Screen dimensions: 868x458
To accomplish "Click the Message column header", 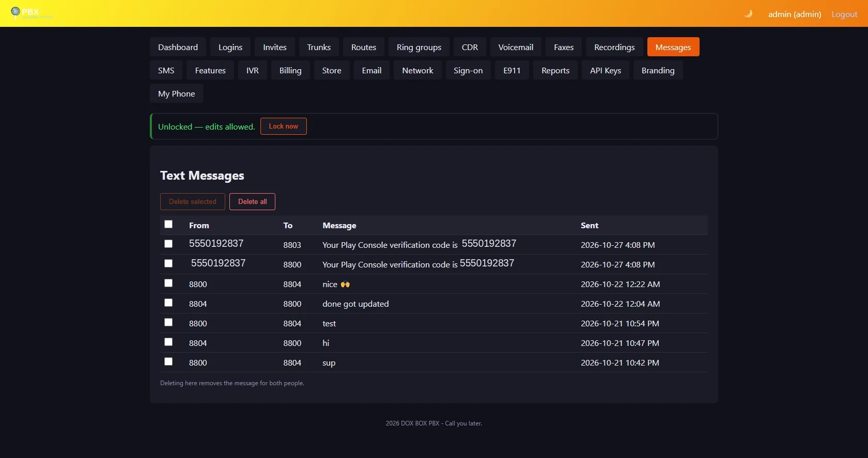I will pos(339,225).
